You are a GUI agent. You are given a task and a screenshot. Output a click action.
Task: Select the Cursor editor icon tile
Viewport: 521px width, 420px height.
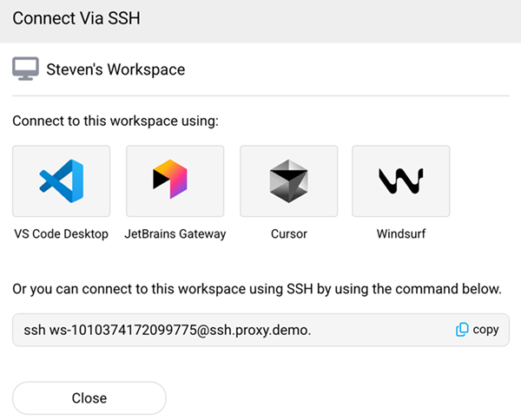click(x=288, y=180)
